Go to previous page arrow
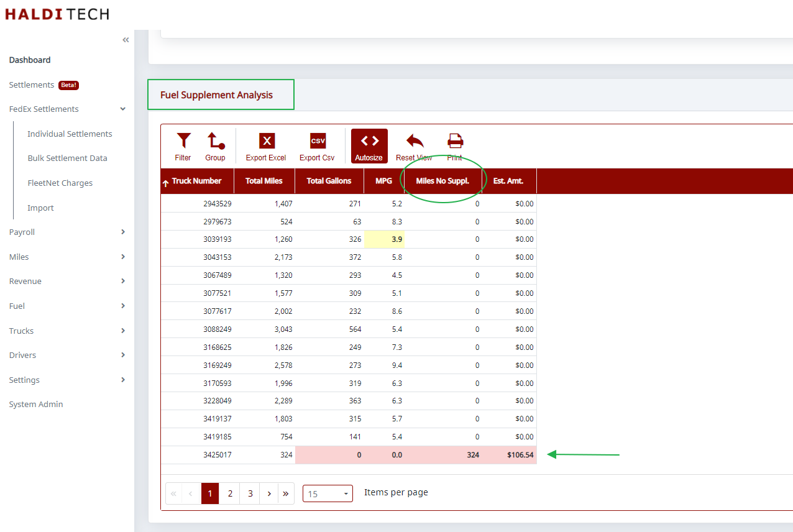Screen dimensions: 793x532 [x=191, y=493]
